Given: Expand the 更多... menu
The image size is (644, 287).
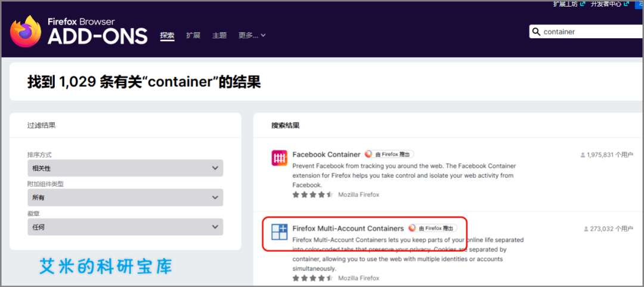Looking at the screenshot, I should point(252,35).
